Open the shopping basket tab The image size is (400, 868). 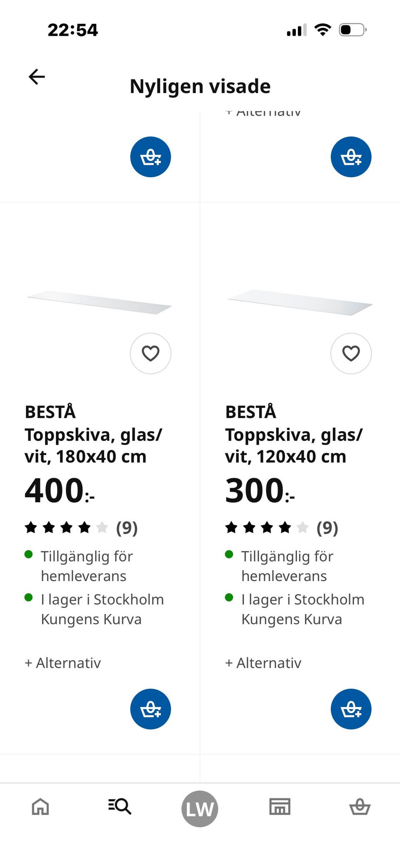click(x=360, y=807)
